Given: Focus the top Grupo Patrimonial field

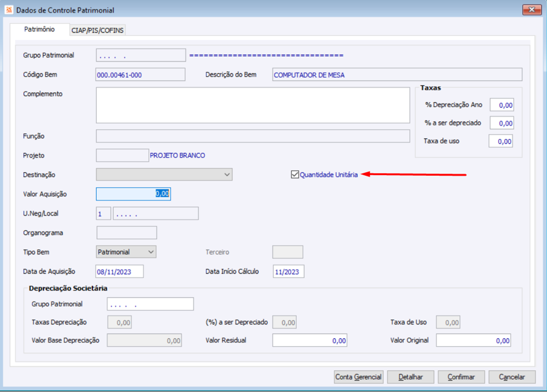Looking at the screenshot, I should (x=141, y=55).
